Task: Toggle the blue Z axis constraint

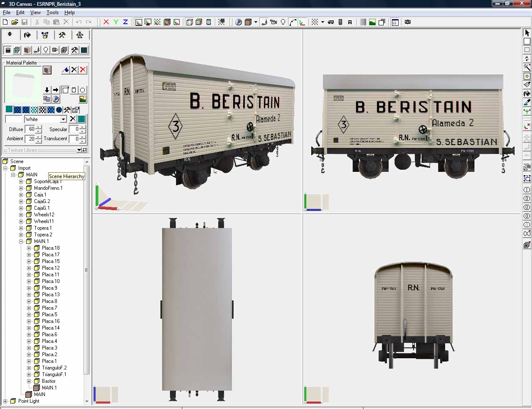Action: (x=125, y=22)
